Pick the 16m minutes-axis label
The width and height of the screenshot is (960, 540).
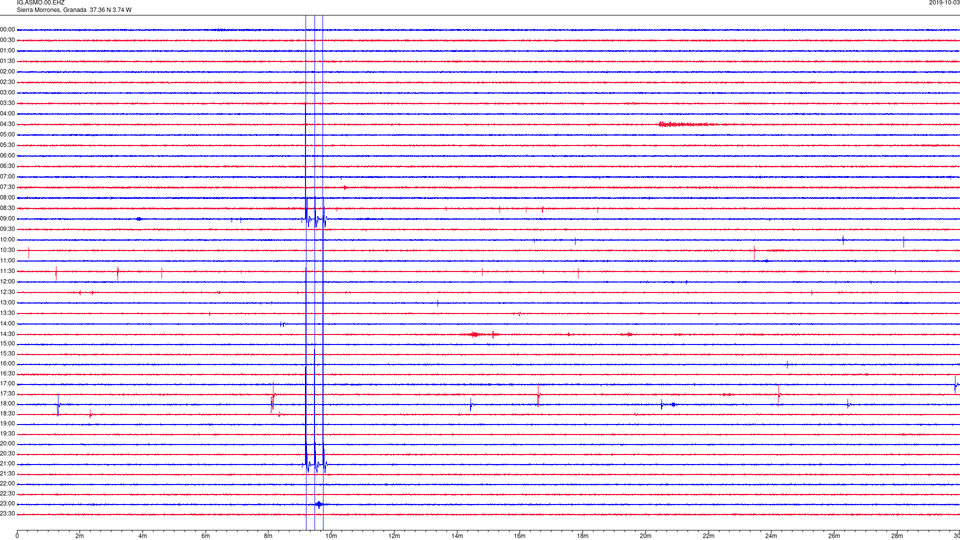coord(520,536)
